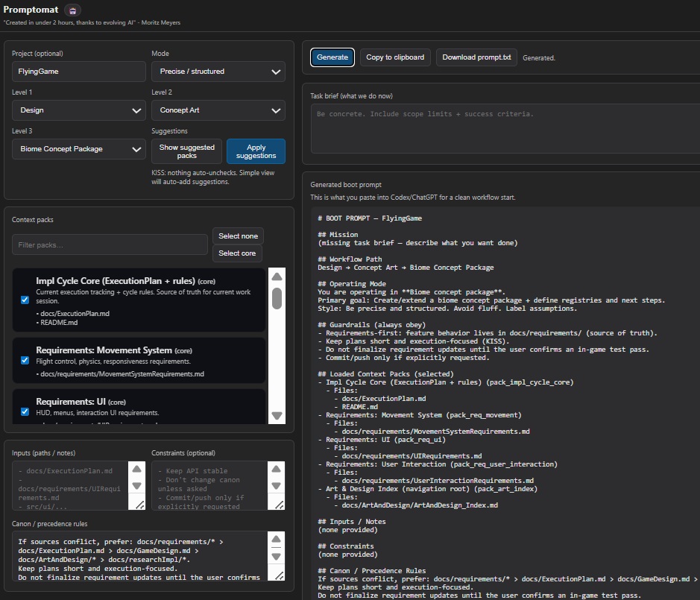
Task: Click Select none button
Action: point(238,236)
